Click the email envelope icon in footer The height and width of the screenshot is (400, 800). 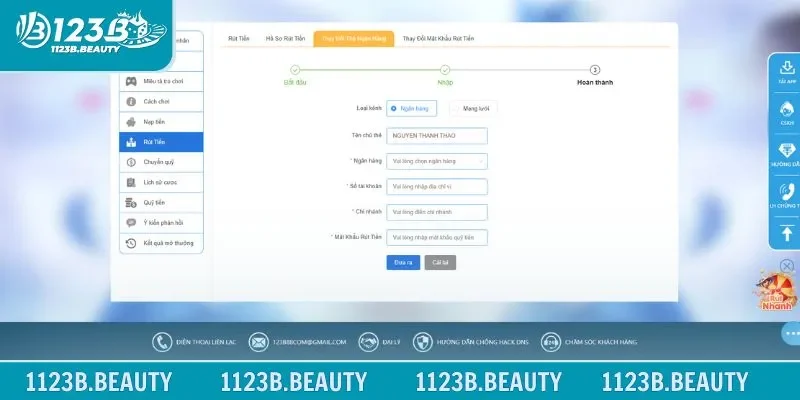(x=258, y=342)
